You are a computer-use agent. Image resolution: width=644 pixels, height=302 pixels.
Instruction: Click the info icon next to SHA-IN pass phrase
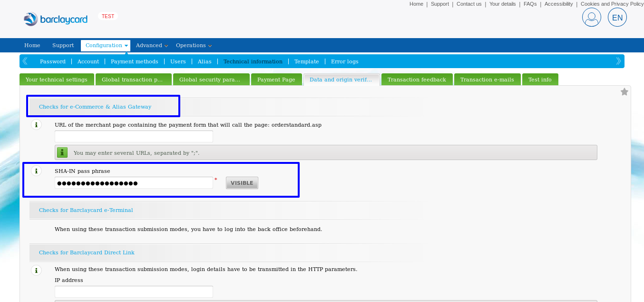point(36,171)
